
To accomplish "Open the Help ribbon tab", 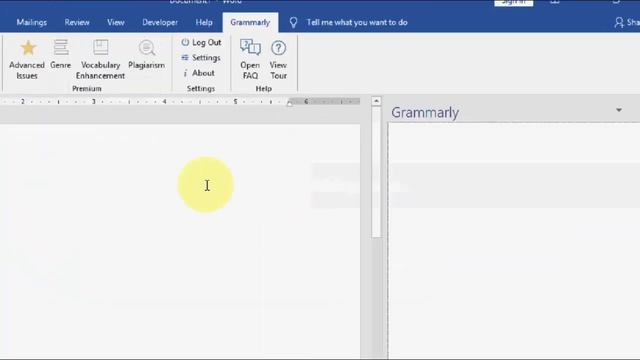I will (x=204, y=22).
